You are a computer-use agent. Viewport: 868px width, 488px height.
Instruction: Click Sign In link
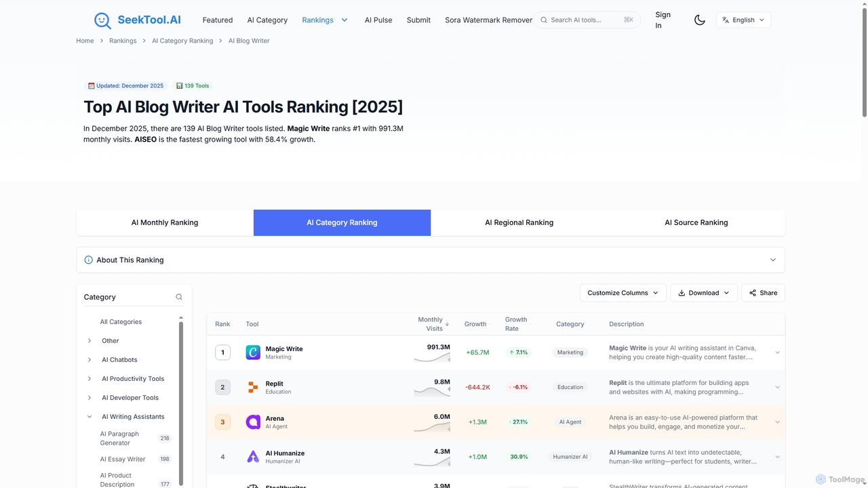point(663,20)
